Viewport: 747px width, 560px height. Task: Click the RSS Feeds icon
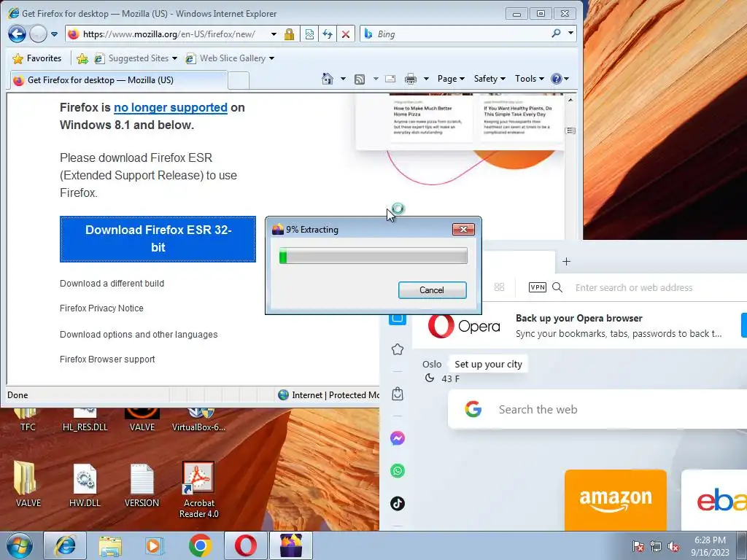360,79
